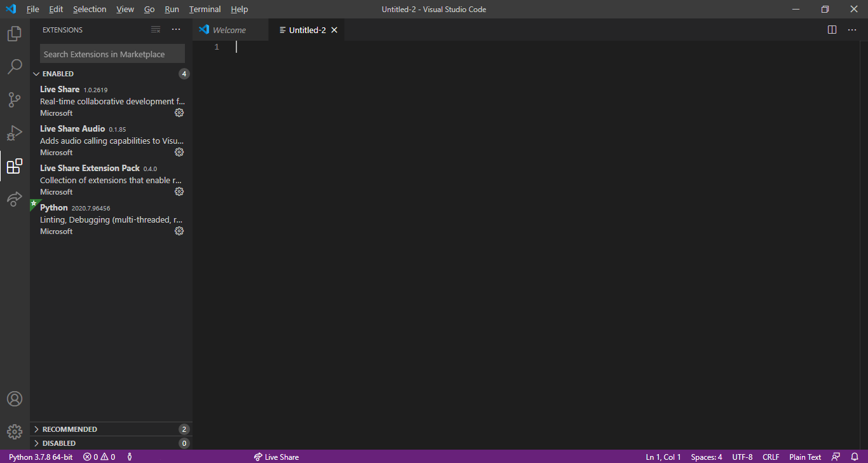Change CRLF end of line sequence

click(x=771, y=457)
